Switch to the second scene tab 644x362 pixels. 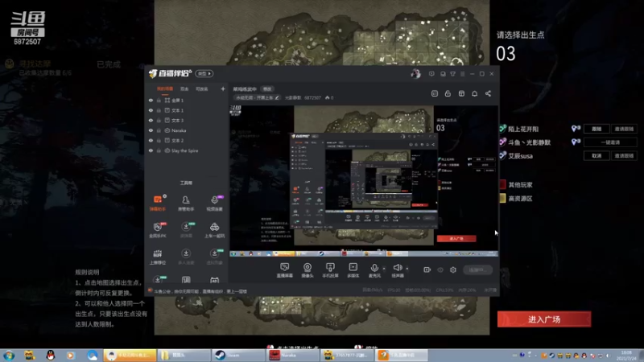pyautogui.click(x=184, y=88)
